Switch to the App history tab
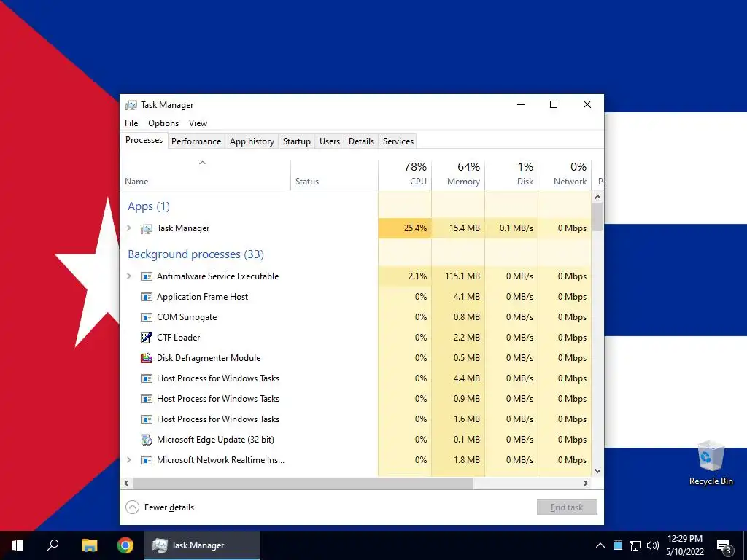Viewport: 747px width, 560px height. coord(252,141)
